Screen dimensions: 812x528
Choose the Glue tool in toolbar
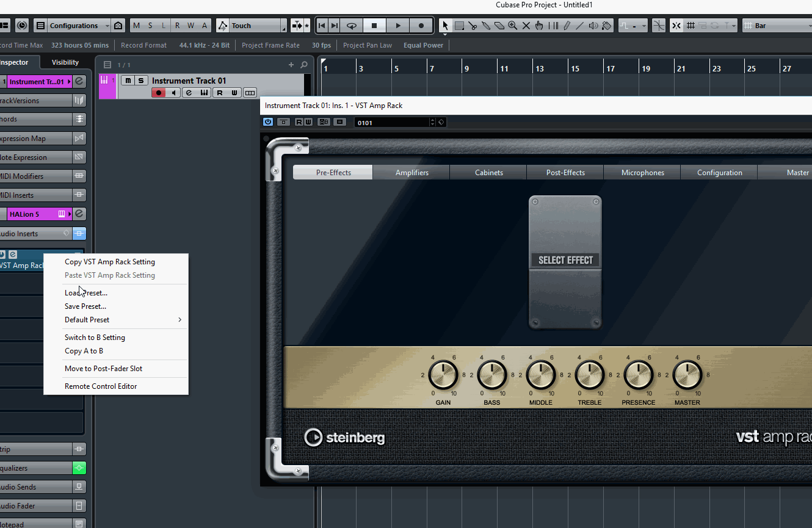point(486,26)
